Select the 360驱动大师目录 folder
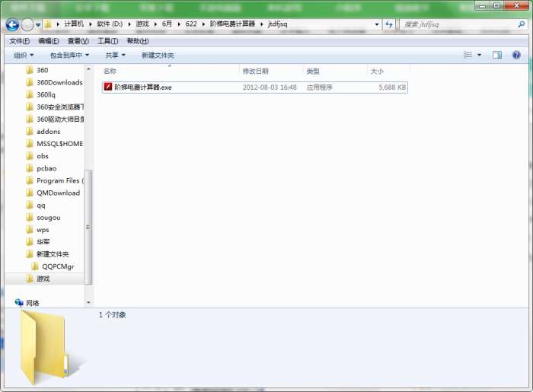The height and width of the screenshot is (392, 533). point(60,120)
